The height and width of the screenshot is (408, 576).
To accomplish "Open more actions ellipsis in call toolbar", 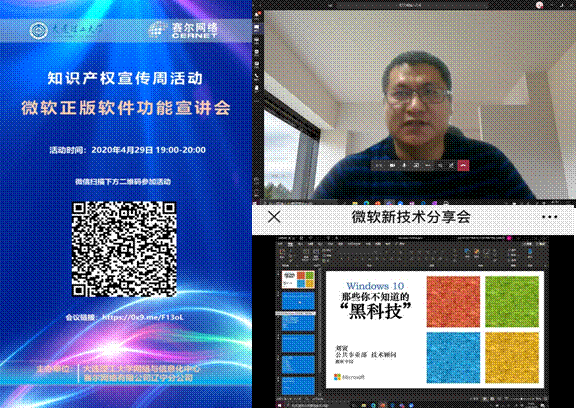I will [428, 165].
